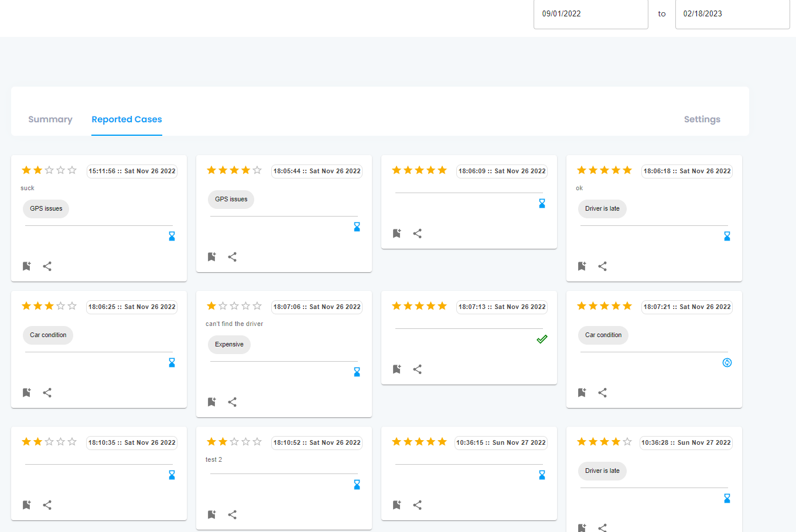Click the timestamp 18:07:13 :: Sat Nov 26 2022
Image resolution: width=796 pixels, height=532 pixels.
[x=502, y=307]
